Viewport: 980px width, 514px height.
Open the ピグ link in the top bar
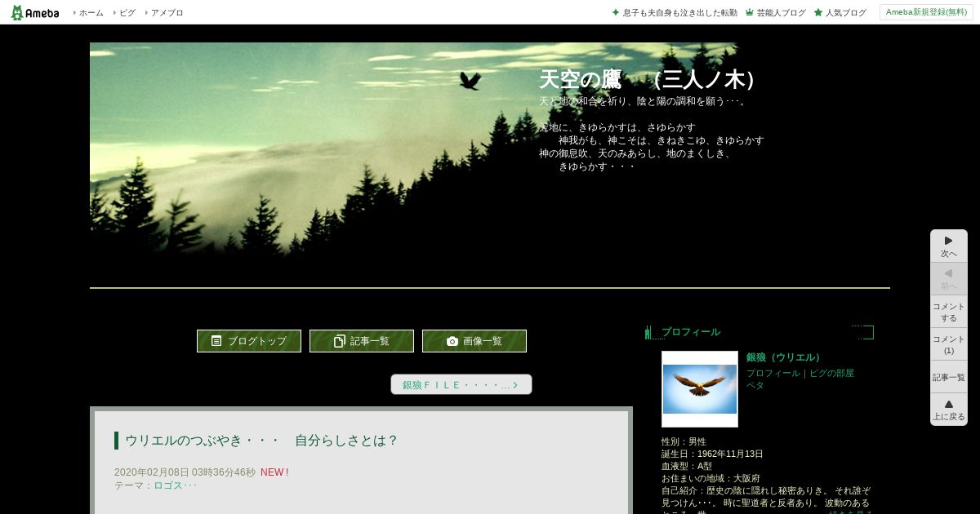click(x=127, y=13)
